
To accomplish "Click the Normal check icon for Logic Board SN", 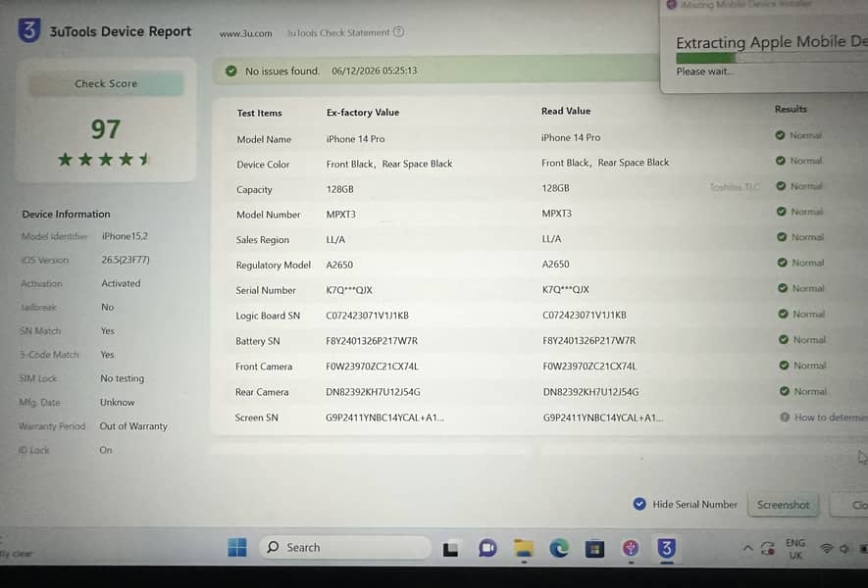I will click(x=784, y=314).
